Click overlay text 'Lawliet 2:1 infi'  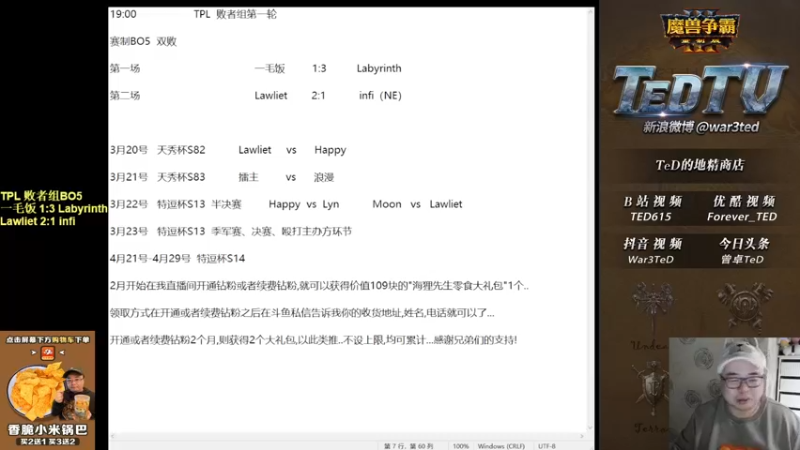tap(38, 221)
